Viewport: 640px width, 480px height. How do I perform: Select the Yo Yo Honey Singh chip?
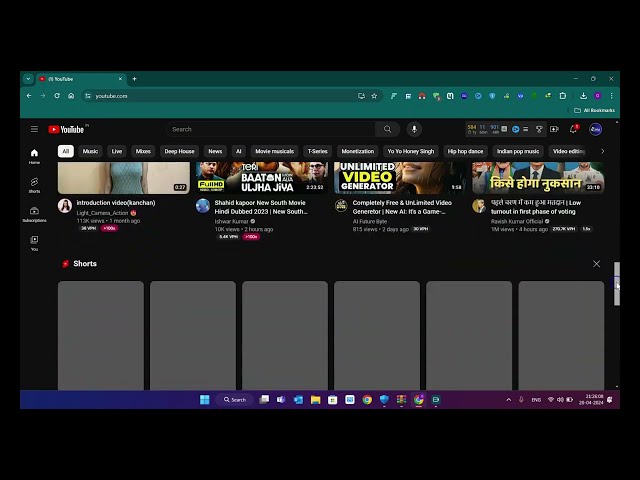click(x=411, y=151)
